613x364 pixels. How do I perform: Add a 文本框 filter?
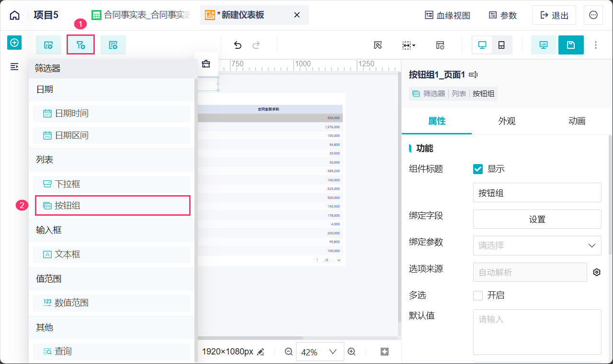[112, 254]
